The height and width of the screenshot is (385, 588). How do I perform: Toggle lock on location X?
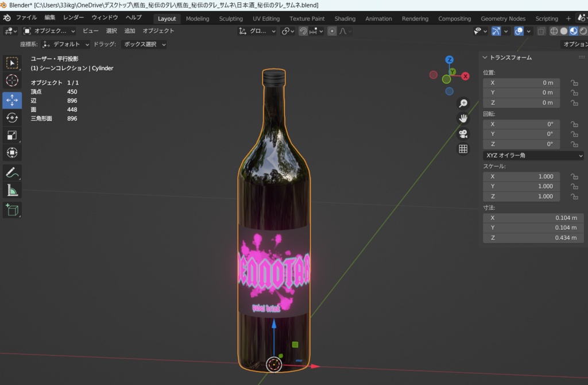[574, 83]
